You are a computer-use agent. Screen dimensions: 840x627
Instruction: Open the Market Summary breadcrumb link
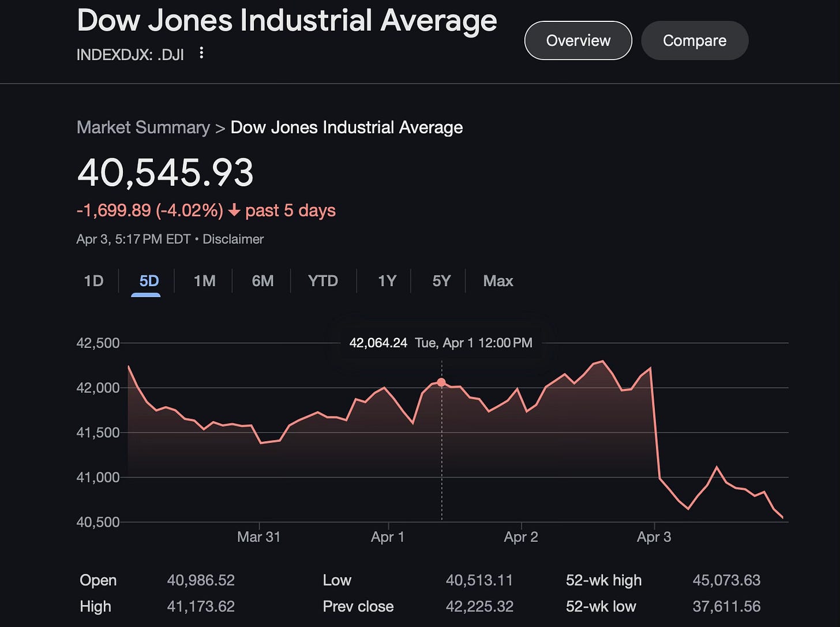(x=143, y=127)
